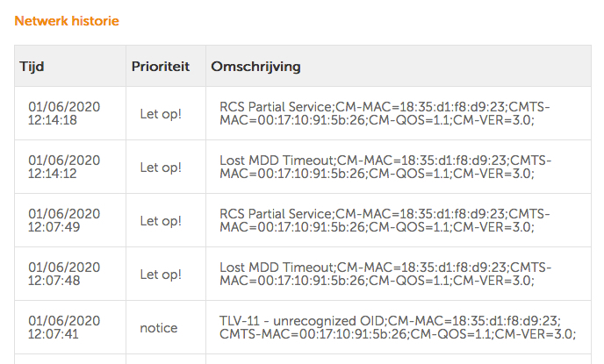Click RCS Partial Service description at 12:14:18
Viewport: 604px width, 364px height.
coord(385,114)
